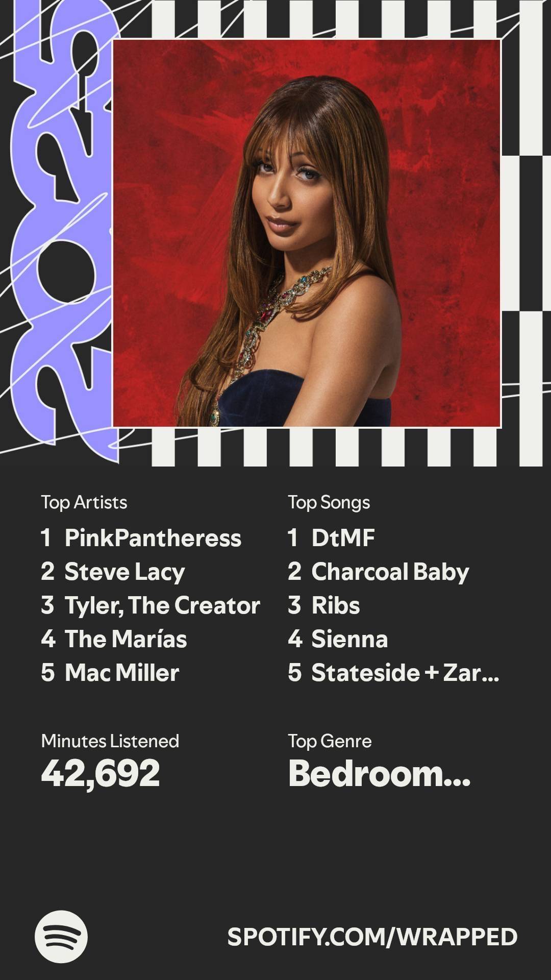Click the Top Artists heading
Image resolution: width=551 pixels, height=980 pixels.
(84, 502)
